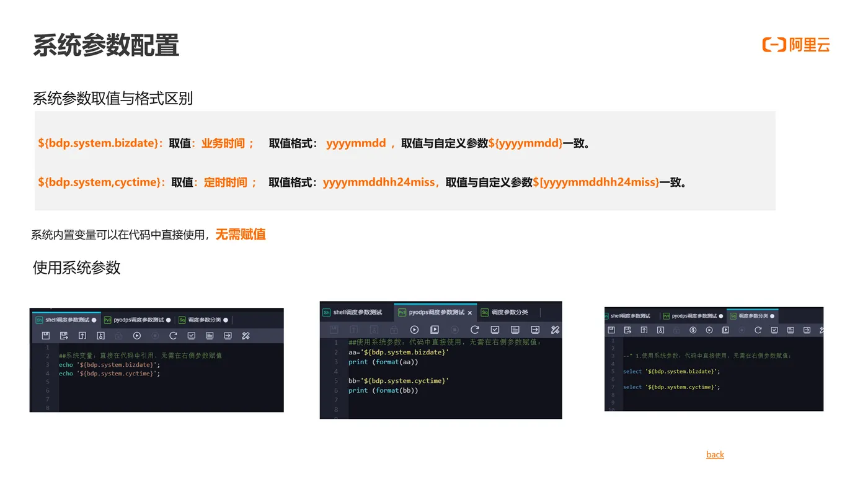Click the refresh icon in the pyodps editor toolbar
Screen dimensions: 868x489
click(475, 330)
